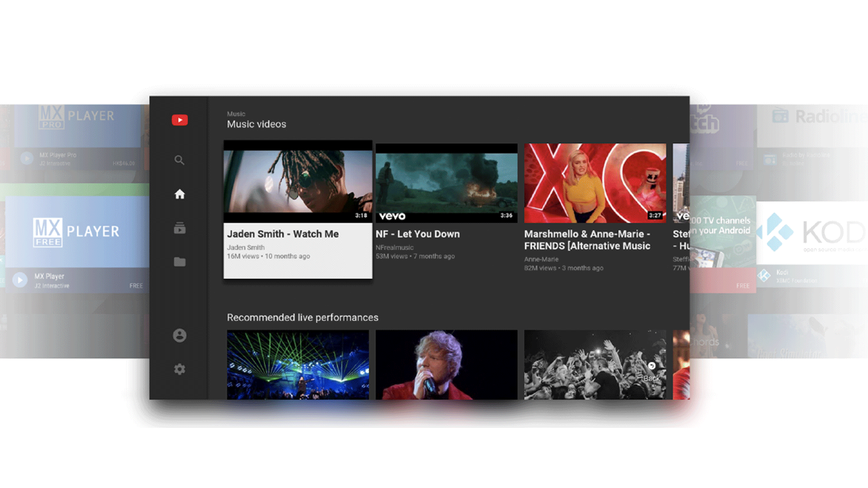Click the YouTube logo icon
868x488 pixels.
point(179,120)
